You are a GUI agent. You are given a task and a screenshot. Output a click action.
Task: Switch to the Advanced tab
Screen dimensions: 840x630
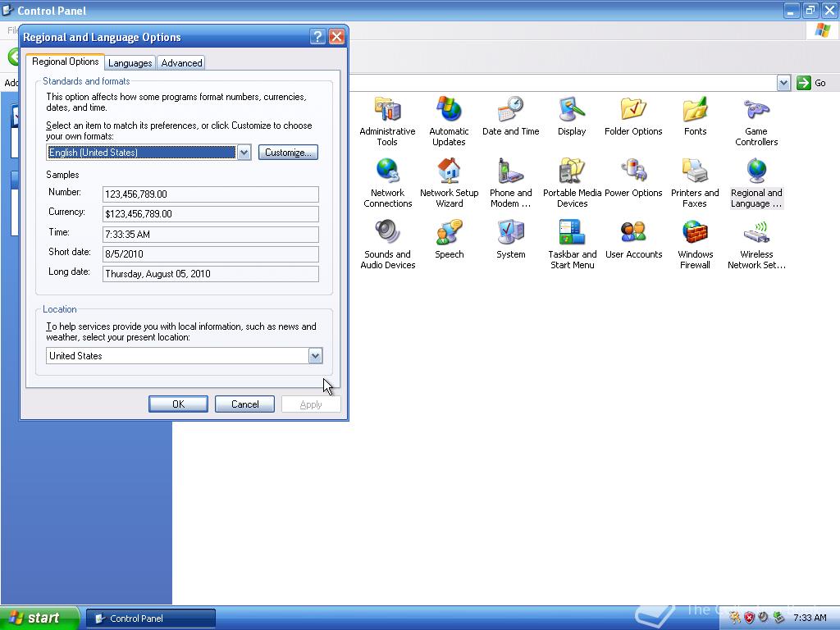(181, 62)
